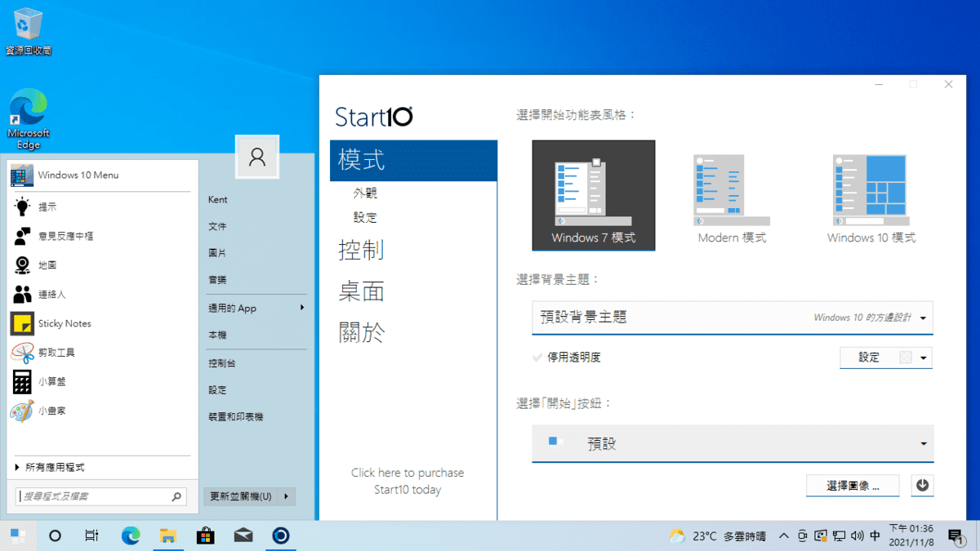Open the 桌面 section in Start10 sidebar
980x551 pixels.
362,291
